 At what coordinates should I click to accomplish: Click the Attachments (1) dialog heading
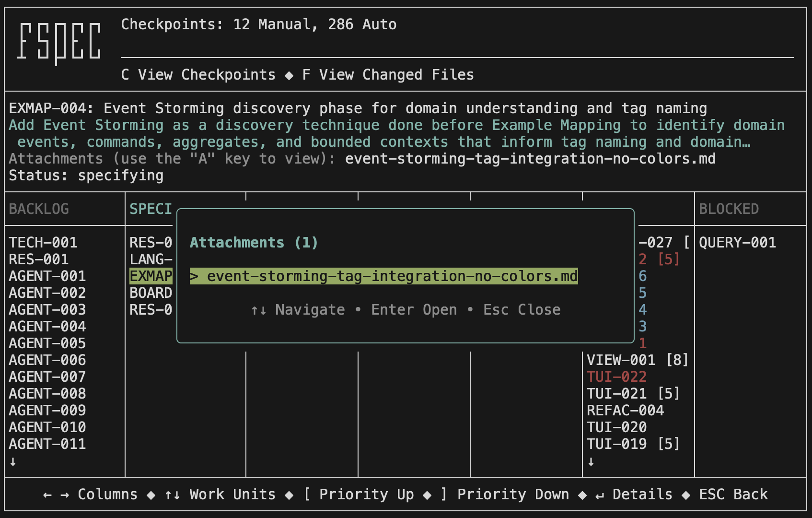point(254,243)
